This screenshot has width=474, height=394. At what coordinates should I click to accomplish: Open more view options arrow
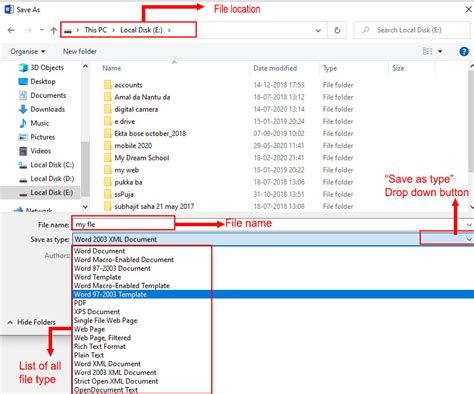[x=440, y=51]
